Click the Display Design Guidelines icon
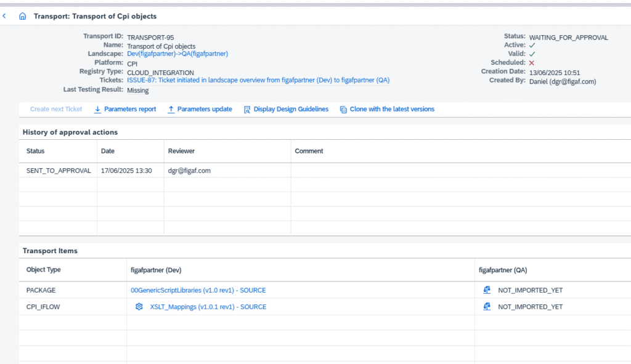This screenshot has width=631, height=364. pos(247,110)
